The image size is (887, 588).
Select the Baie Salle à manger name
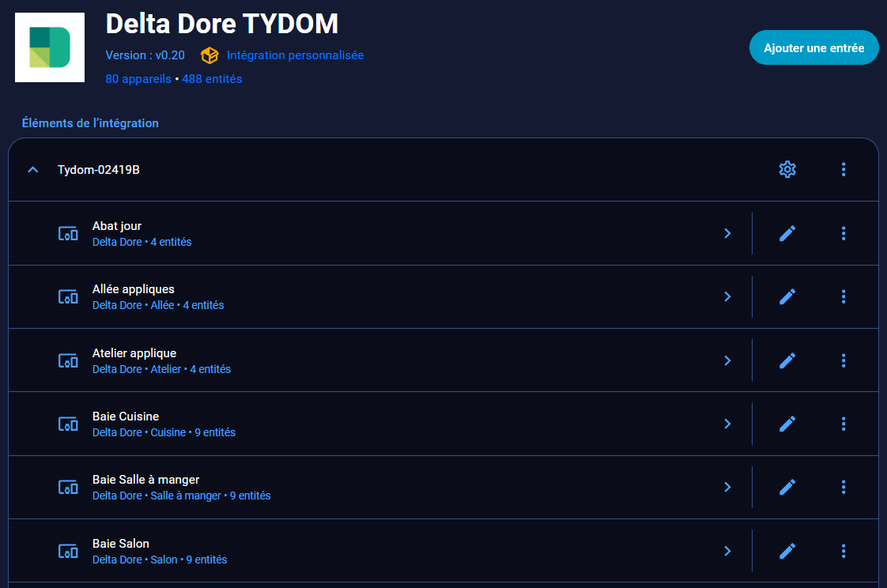point(146,480)
